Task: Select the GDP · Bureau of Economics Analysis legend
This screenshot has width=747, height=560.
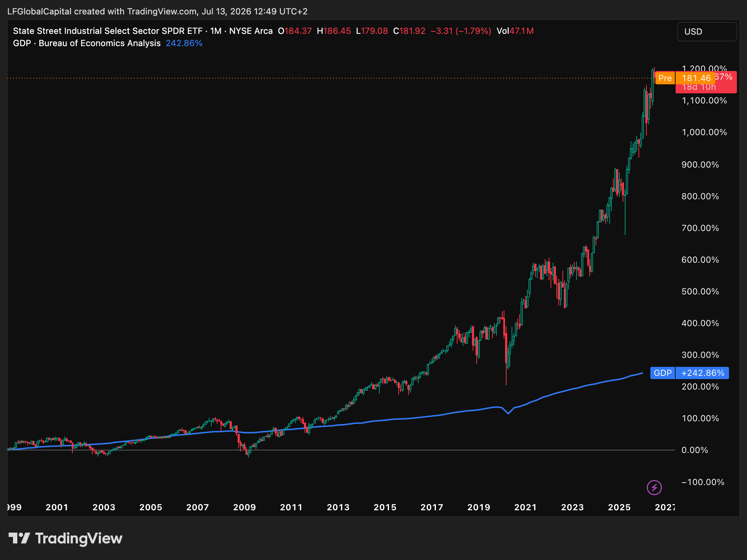Action: tap(87, 43)
